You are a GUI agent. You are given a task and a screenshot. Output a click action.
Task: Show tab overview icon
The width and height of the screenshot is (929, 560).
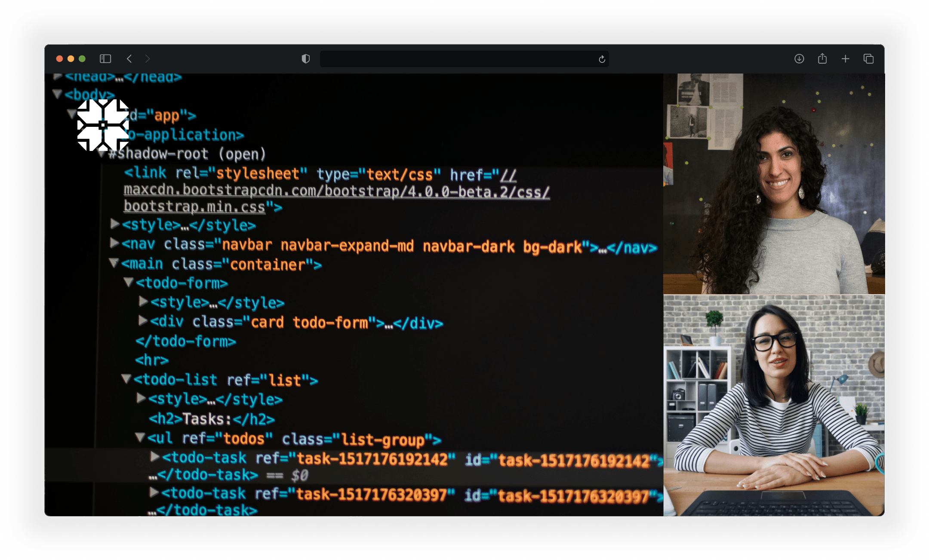click(868, 58)
